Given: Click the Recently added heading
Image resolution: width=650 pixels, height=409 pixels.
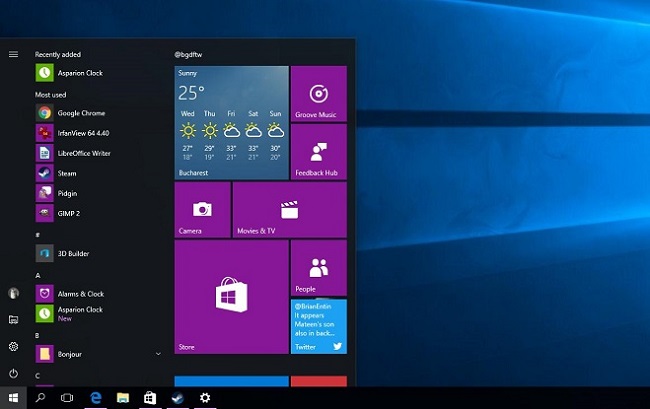Looking at the screenshot, I should click(58, 54).
